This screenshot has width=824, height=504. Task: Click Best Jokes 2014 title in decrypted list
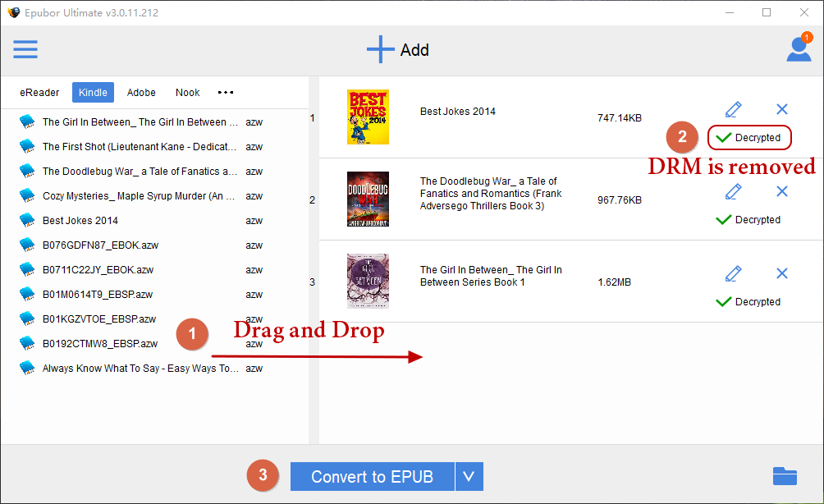pos(458,112)
